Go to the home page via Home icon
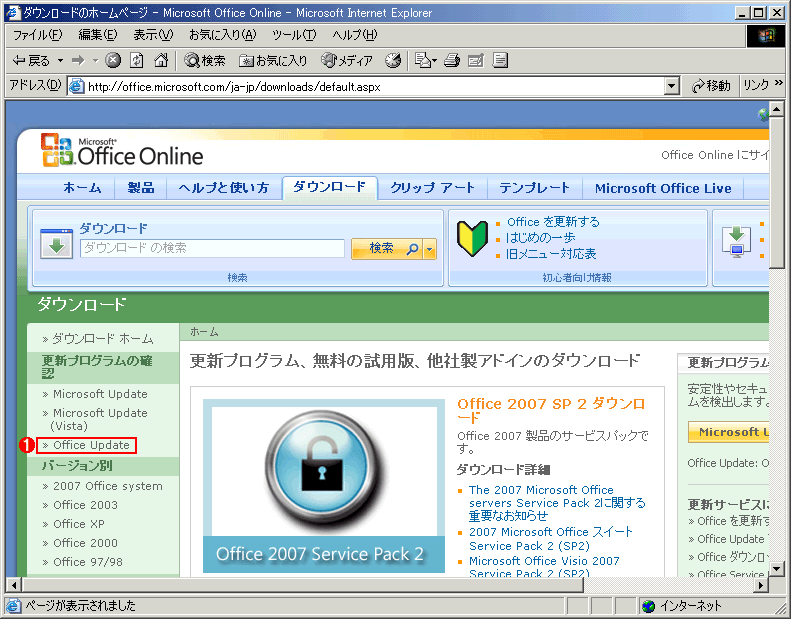The height and width of the screenshot is (619, 791). click(161, 61)
